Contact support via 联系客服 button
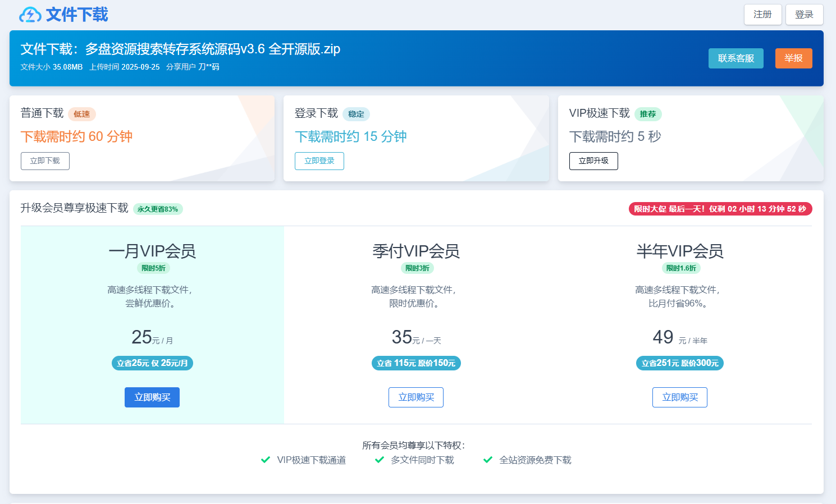This screenshot has width=836, height=504. [x=736, y=58]
